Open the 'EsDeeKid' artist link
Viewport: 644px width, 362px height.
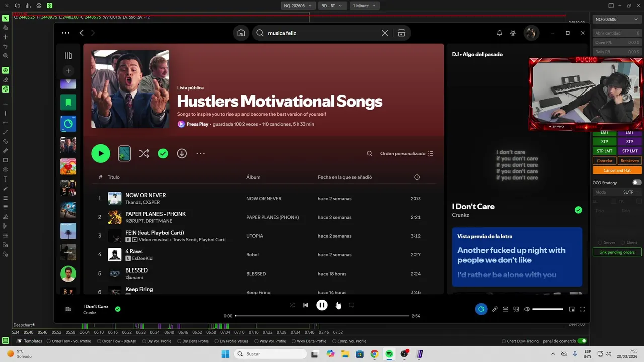tap(142, 258)
